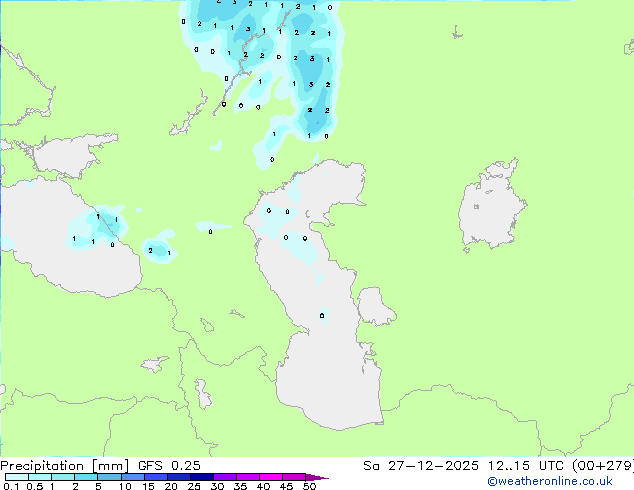Click the 0.5–1 mm legend color box
The width and height of the screenshot is (634, 490).
[40, 477]
